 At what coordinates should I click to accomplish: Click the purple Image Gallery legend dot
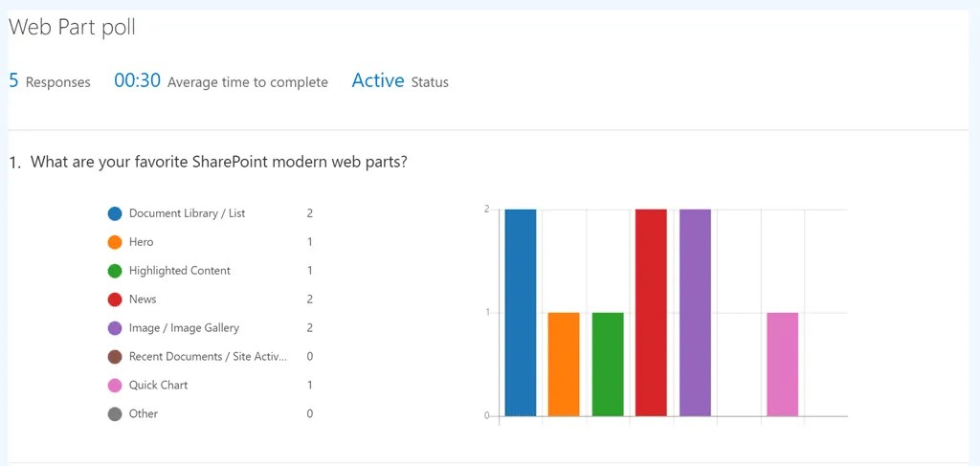tap(115, 328)
